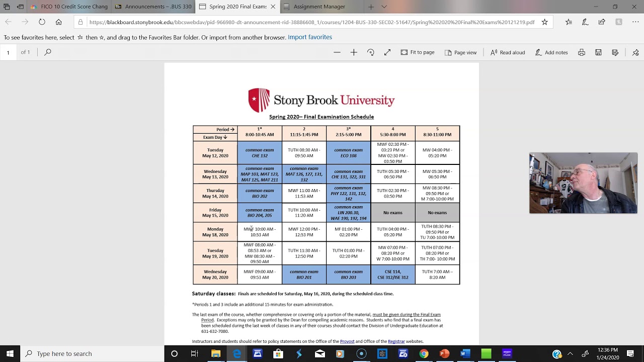Screen dimensions: 644x362
Task: Print the PDF document
Action: pyautogui.click(x=582, y=52)
